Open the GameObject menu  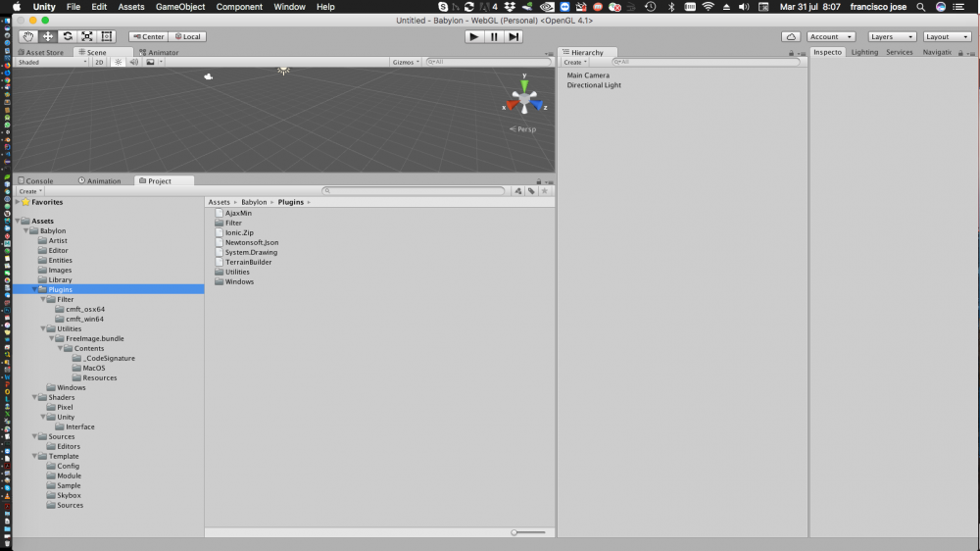(x=180, y=7)
